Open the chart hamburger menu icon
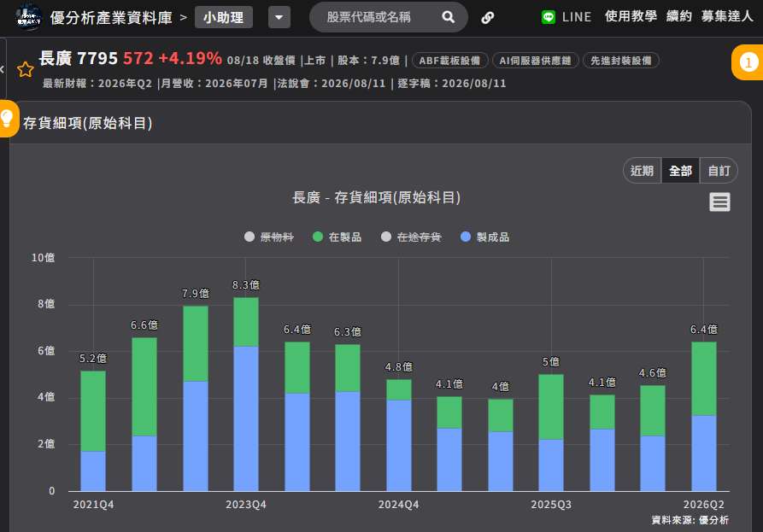763x532 pixels. (x=719, y=202)
